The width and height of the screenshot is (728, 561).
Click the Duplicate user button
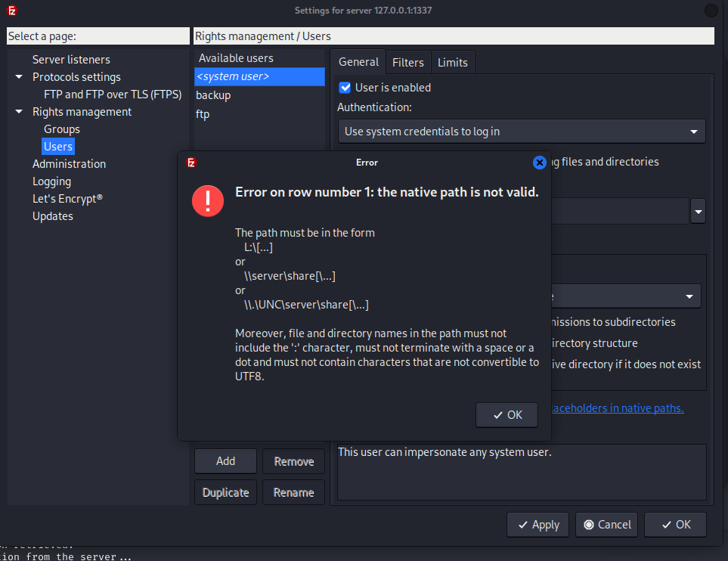click(225, 492)
